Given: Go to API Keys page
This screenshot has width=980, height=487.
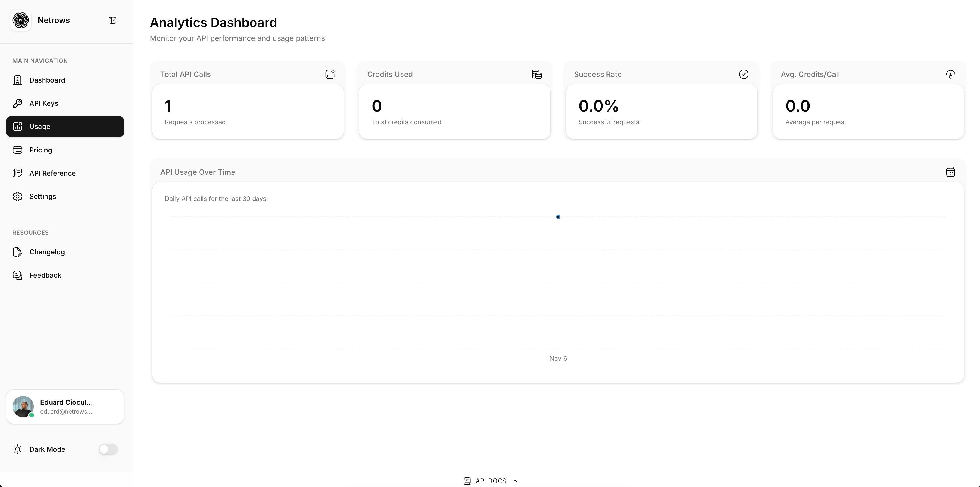Looking at the screenshot, I should [43, 103].
